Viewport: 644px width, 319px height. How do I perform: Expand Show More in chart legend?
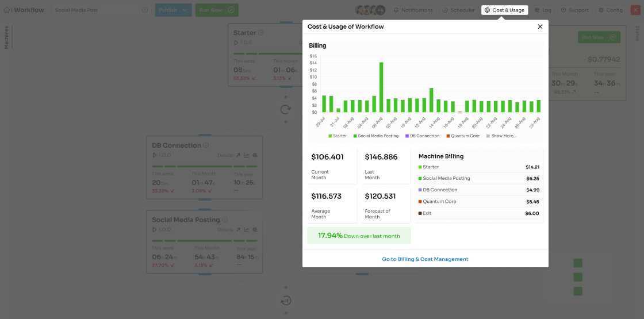(501, 136)
